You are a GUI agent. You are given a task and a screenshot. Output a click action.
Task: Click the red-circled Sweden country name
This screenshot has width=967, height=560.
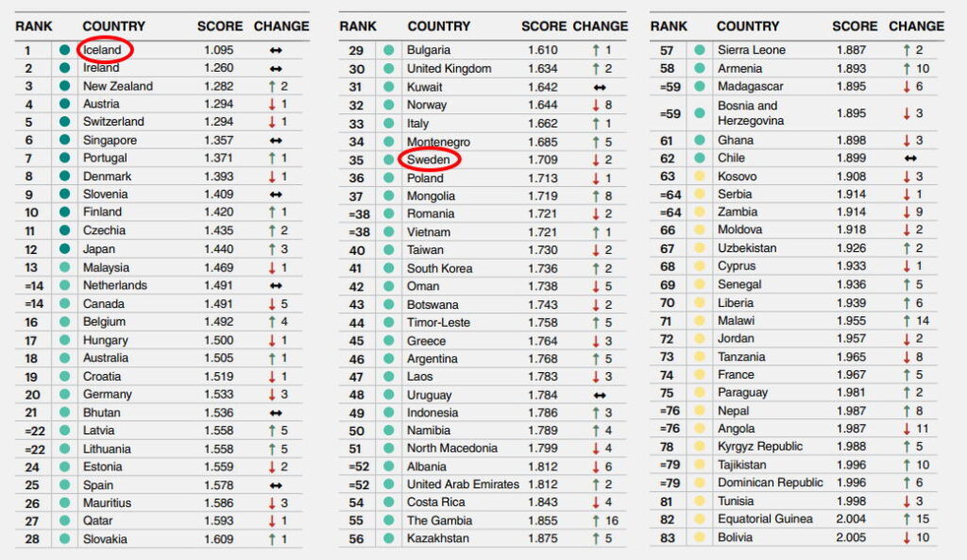(x=429, y=160)
